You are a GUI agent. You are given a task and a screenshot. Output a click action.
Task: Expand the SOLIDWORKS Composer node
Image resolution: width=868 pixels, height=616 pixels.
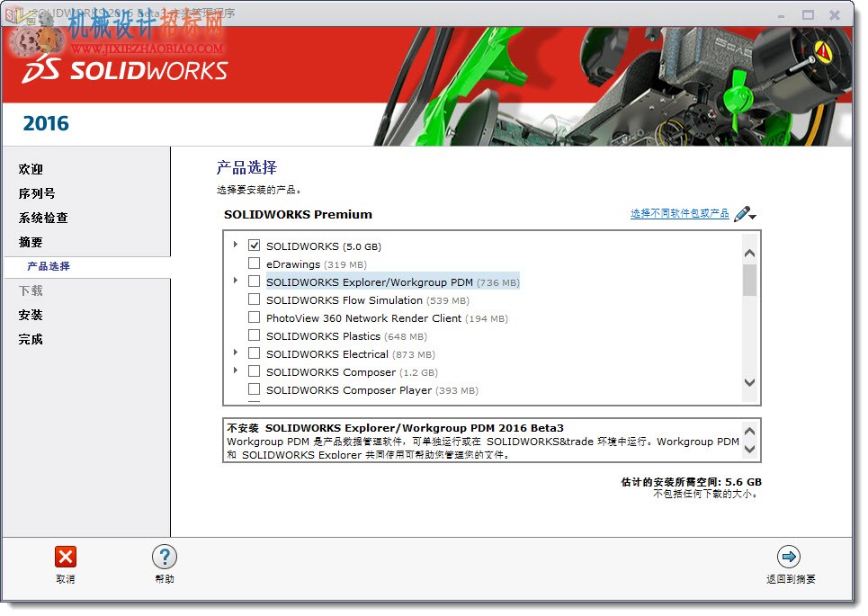pyautogui.click(x=236, y=370)
